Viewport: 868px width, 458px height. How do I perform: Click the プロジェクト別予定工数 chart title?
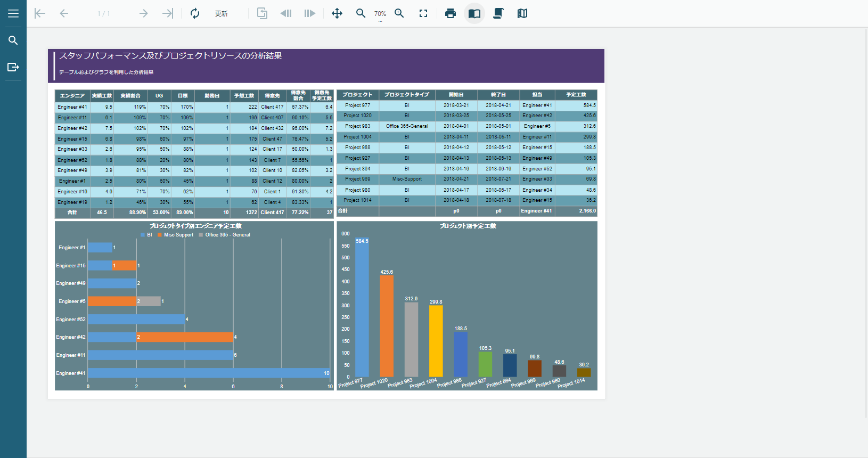tap(468, 226)
